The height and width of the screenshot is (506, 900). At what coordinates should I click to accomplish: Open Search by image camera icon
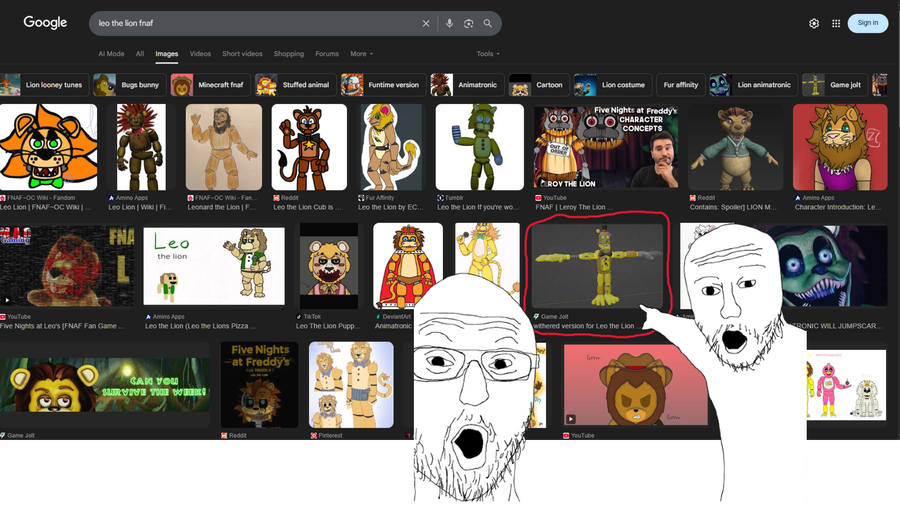point(468,24)
